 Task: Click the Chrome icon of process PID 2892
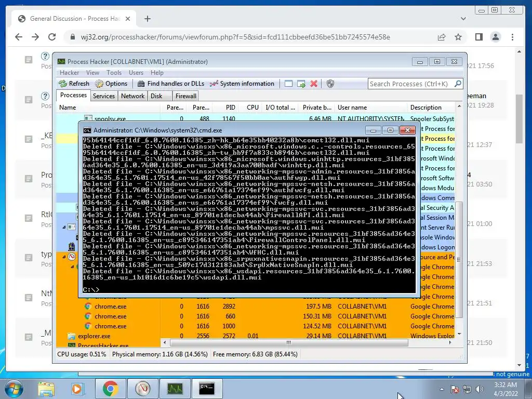[88, 307]
